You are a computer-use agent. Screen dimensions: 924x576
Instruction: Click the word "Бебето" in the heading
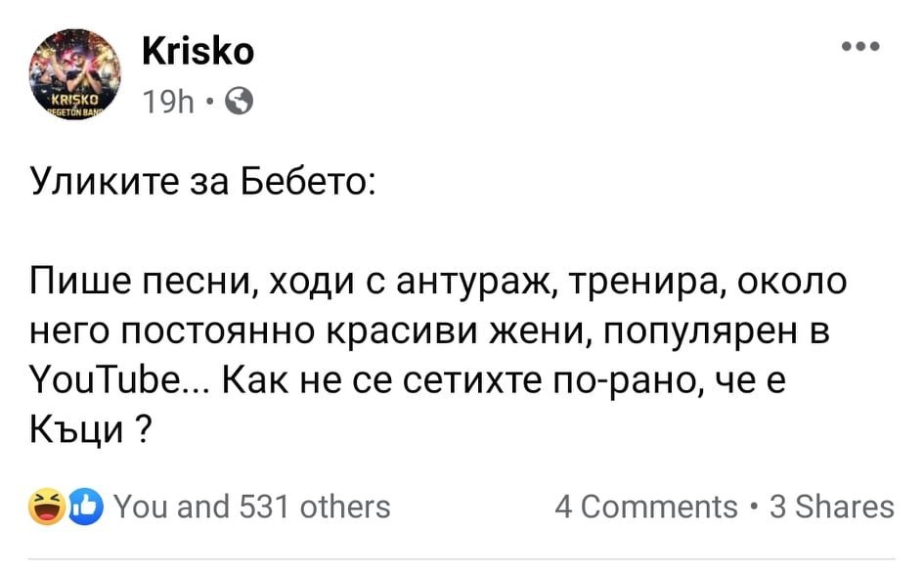(301, 183)
